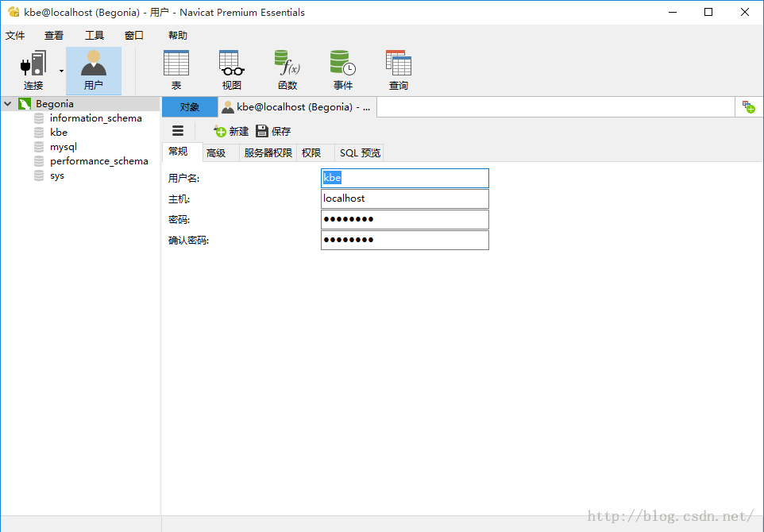Select the Begonia connection icon
The height and width of the screenshot is (532, 764).
[25, 104]
